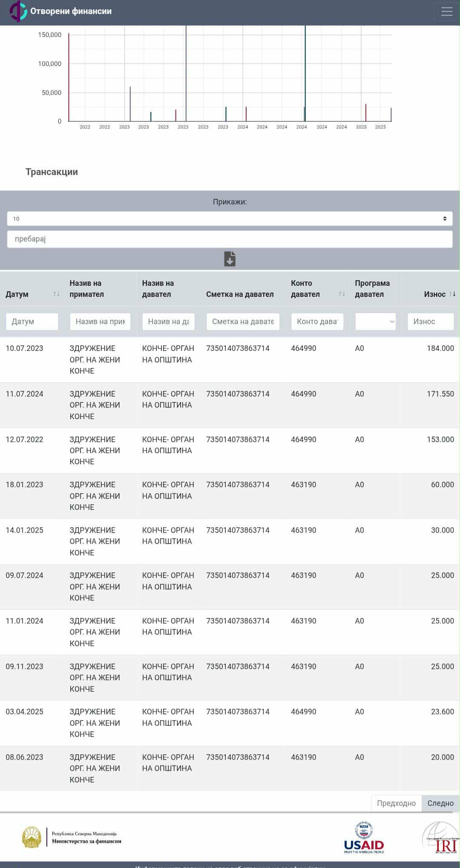Click the Назив на примател filter input
The width and height of the screenshot is (460, 868).
click(100, 322)
